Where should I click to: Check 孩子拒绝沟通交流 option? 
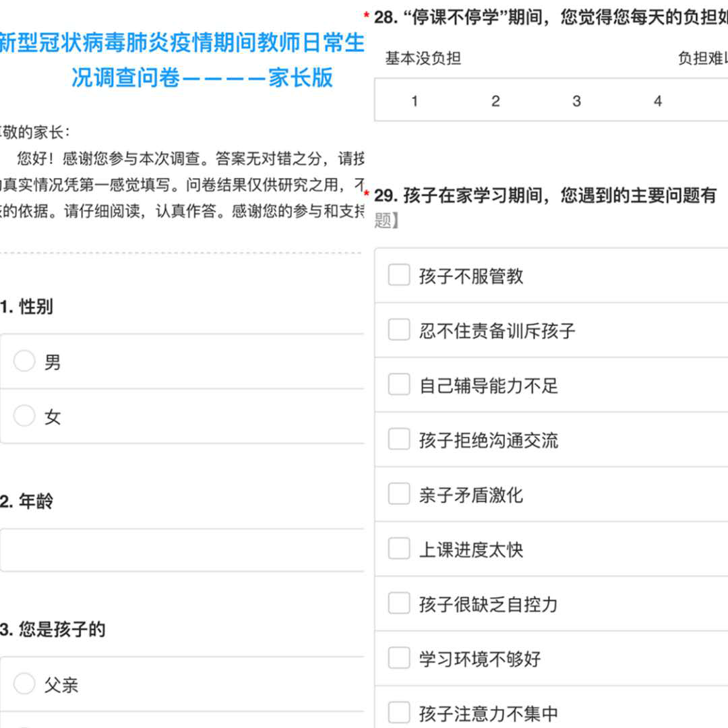pyautogui.click(x=399, y=439)
